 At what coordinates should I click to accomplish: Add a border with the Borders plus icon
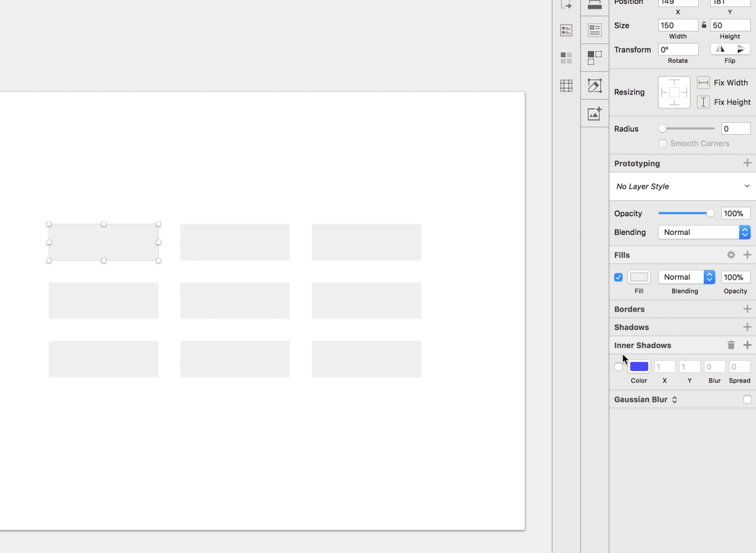747,309
